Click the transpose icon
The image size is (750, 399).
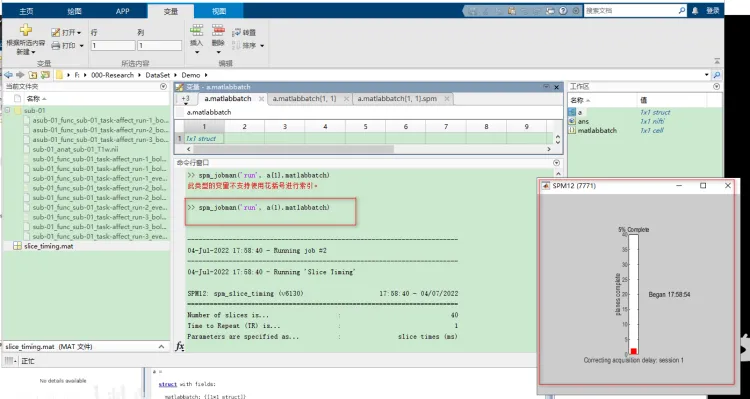click(236, 33)
